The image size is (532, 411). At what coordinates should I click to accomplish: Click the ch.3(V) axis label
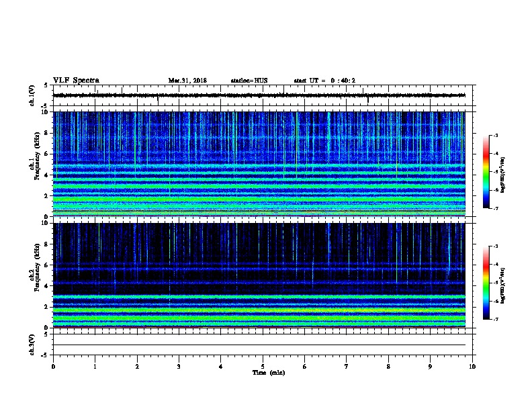32,345
